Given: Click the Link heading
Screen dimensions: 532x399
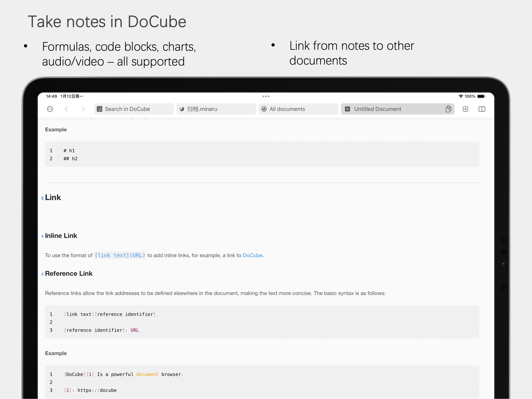Looking at the screenshot, I should (x=53, y=197).
